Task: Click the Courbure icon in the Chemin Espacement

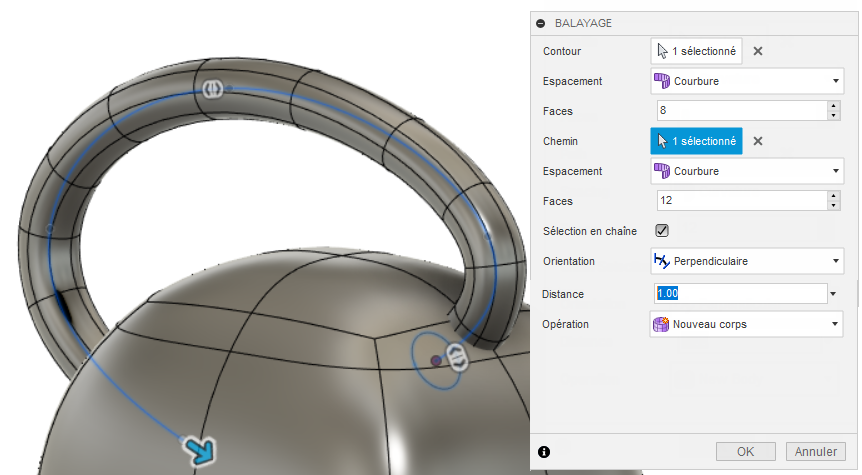Action: [661, 171]
